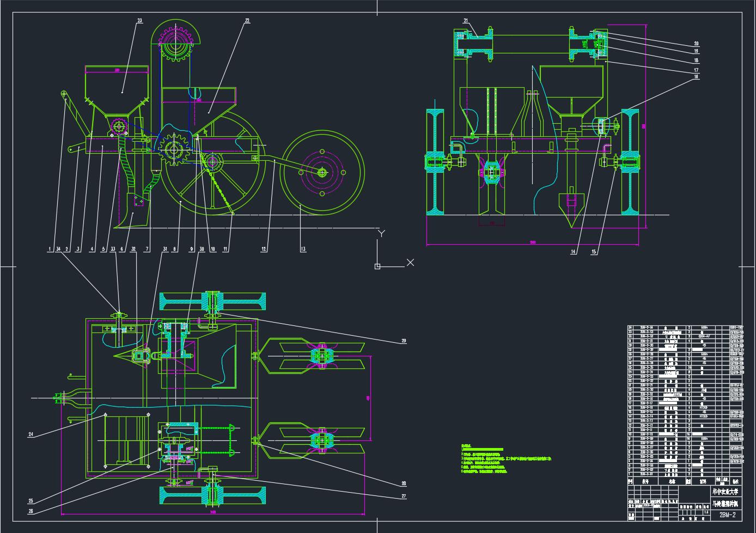The height and width of the screenshot is (533, 756).
Task: Pick callout number 14 below the front view
Action: (574, 252)
